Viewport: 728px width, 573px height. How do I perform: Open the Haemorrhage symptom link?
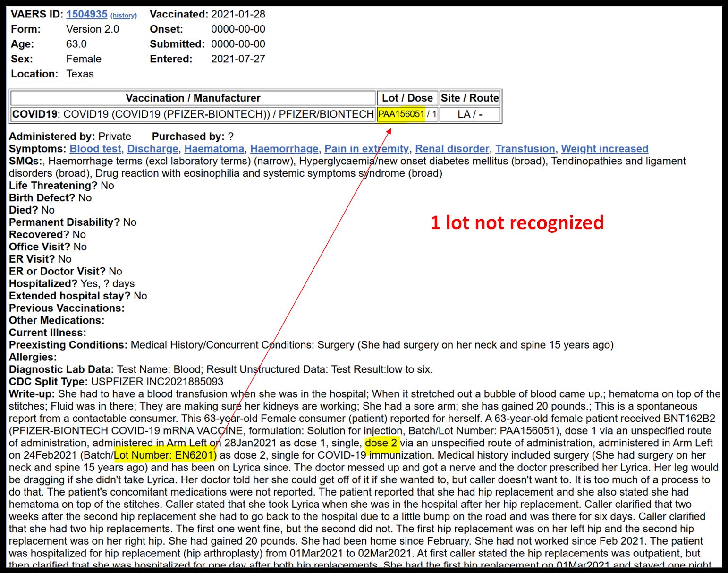point(284,149)
